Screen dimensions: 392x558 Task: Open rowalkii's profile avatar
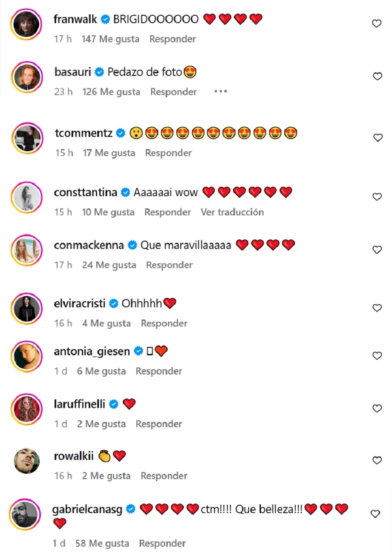coord(27,461)
